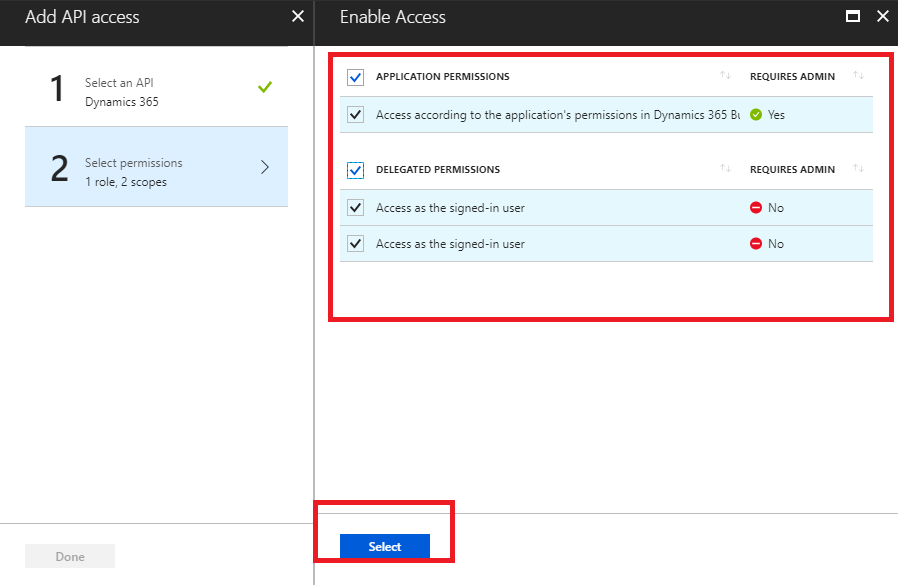Uncheck Access according to application's permissions checkbox
The width and height of the screenshot is (898, 585).
click(x=355, y=115)
